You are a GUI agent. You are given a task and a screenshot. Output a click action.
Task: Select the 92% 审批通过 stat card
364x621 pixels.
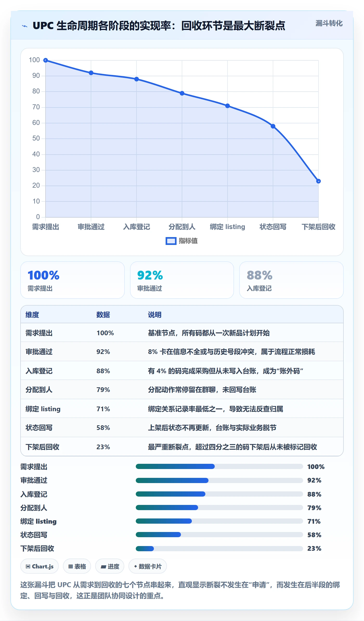pos(182,280)
